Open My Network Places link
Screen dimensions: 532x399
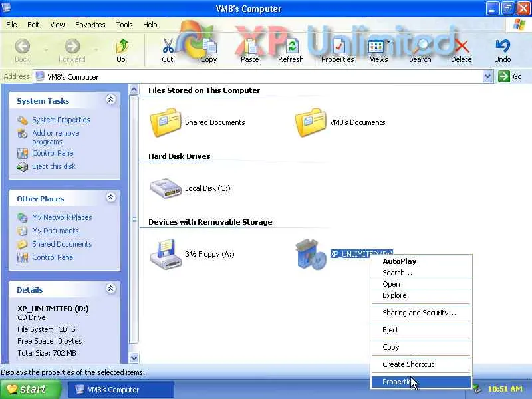[x=62, y=217]
